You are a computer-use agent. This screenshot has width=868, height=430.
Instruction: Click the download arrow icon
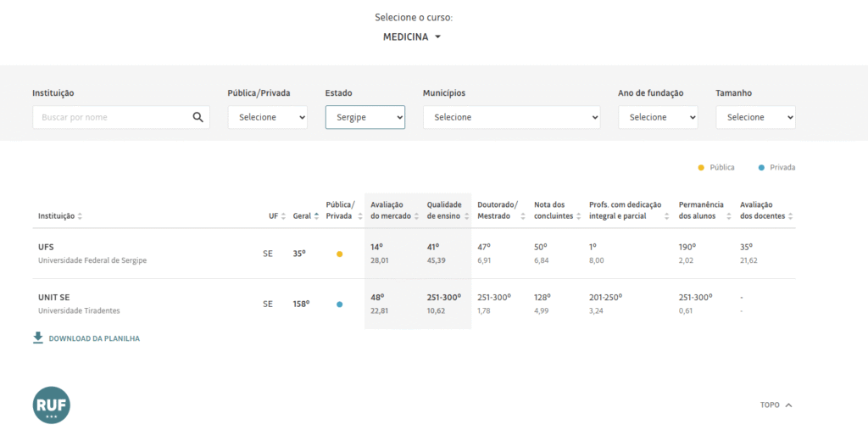tap(37, 338)
